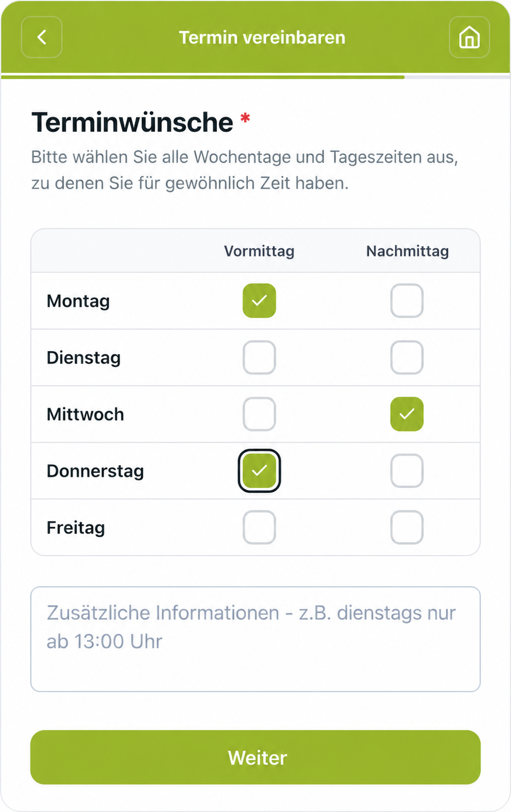Viewport: 511px width, 812px height.
Task: Click the green progress bar under header
Action: (x=203, y=77)
